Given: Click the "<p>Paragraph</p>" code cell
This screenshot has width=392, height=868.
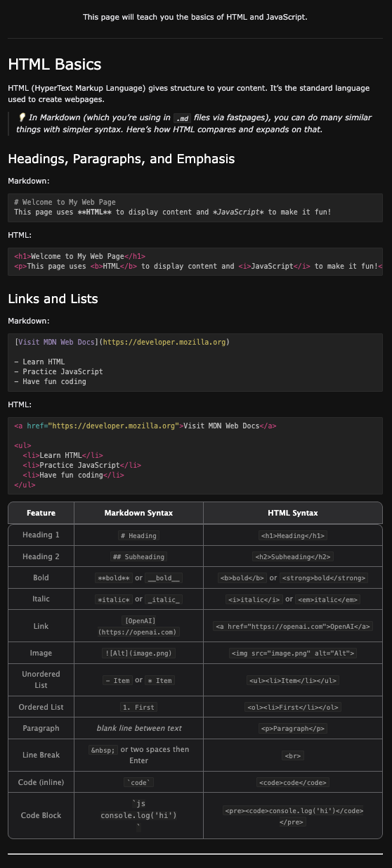Looking at the screenshot, I should (293, 729).
